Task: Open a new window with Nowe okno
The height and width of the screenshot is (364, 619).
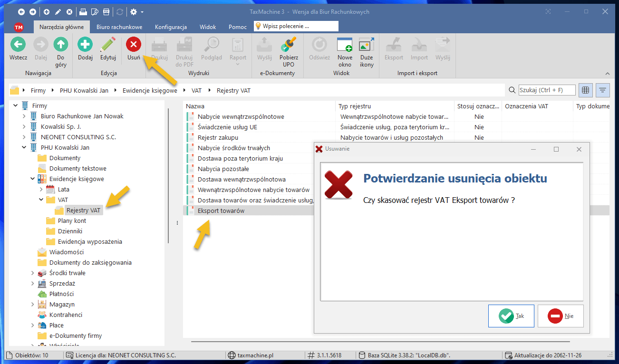Action: (x=345, y=45)
